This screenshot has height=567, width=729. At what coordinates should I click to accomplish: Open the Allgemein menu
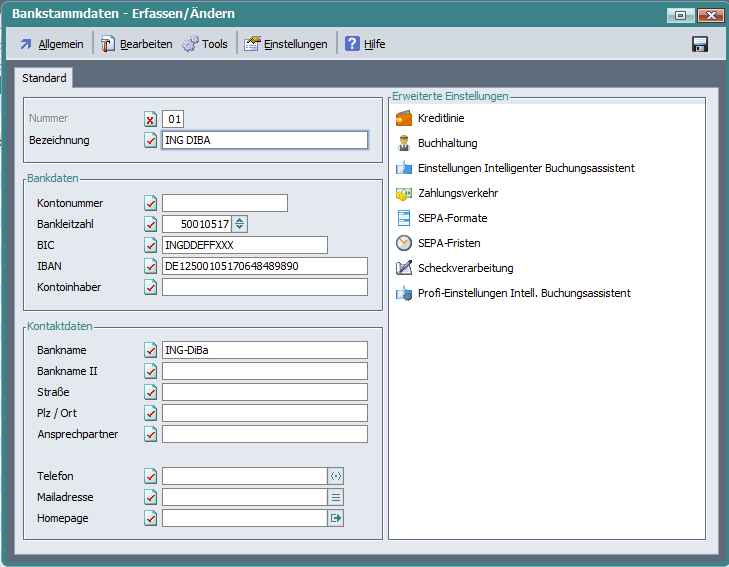click(51, 44)
